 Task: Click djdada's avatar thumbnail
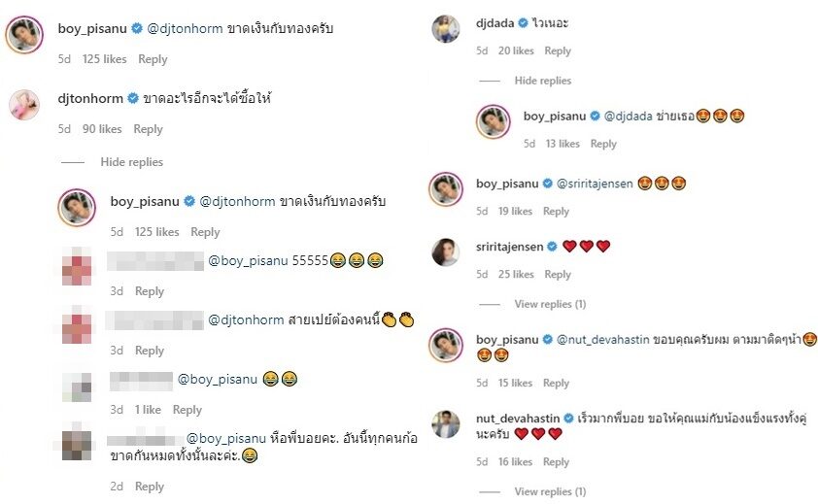[x=446, y=29]
